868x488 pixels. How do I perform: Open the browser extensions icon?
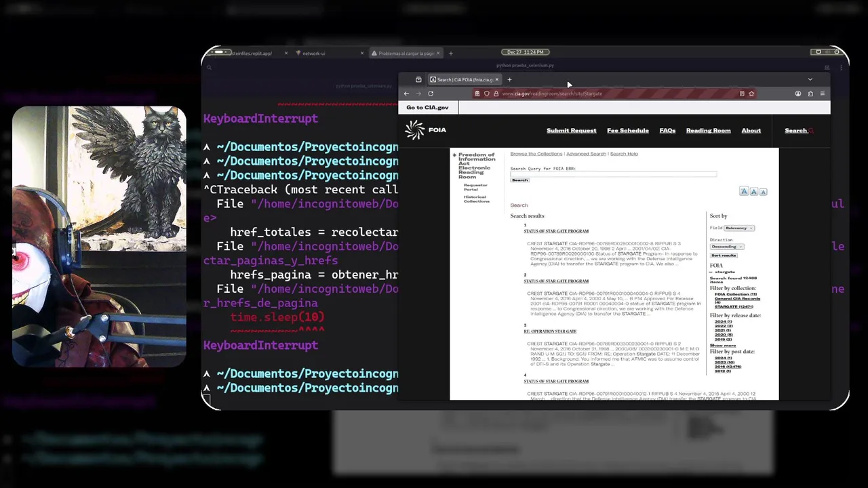point(810,94)
